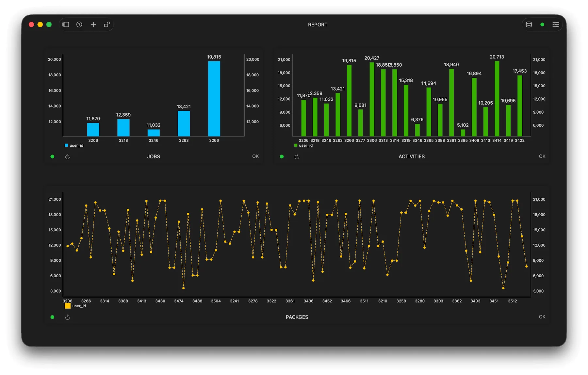The height and width of the screenshot is (375, 588).
Task: Click the 3512 axis label in PACKGES chart
Action: (513, 301)
